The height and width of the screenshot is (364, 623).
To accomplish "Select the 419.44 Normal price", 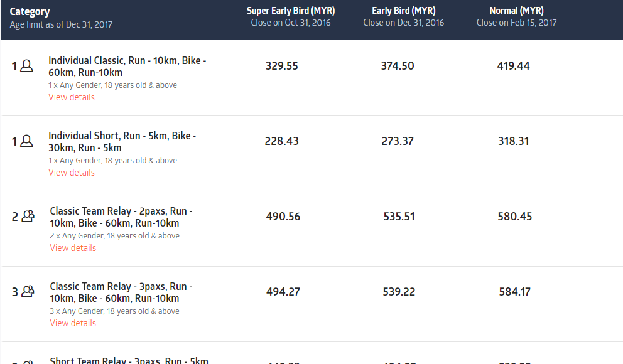I will click(513, 66).
